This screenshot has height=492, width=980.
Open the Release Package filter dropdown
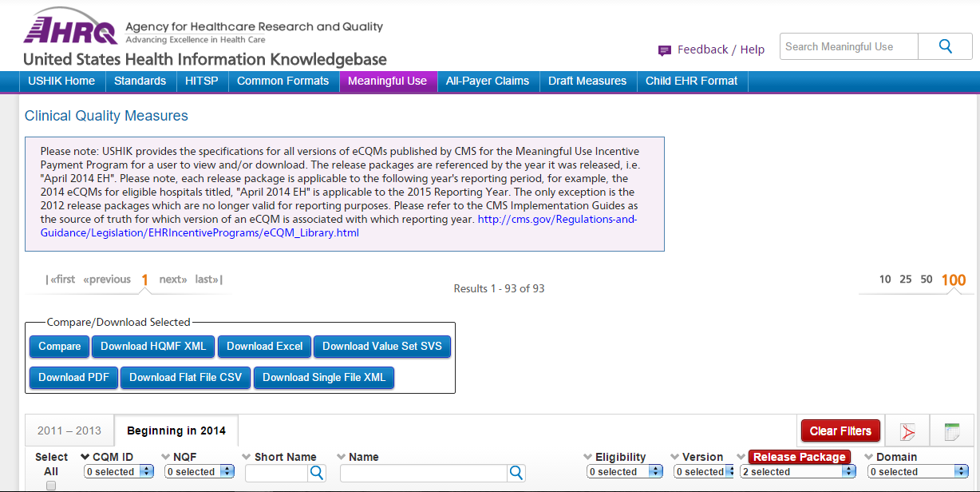797,472
